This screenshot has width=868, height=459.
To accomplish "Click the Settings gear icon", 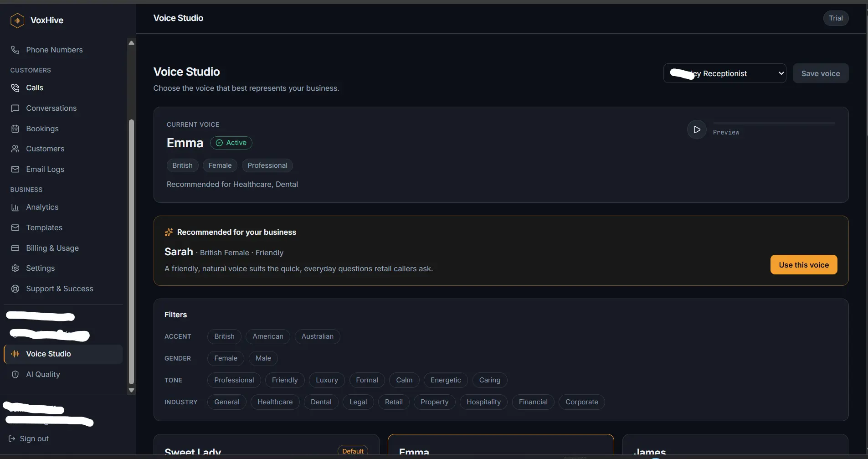I will tap(15, 268).
